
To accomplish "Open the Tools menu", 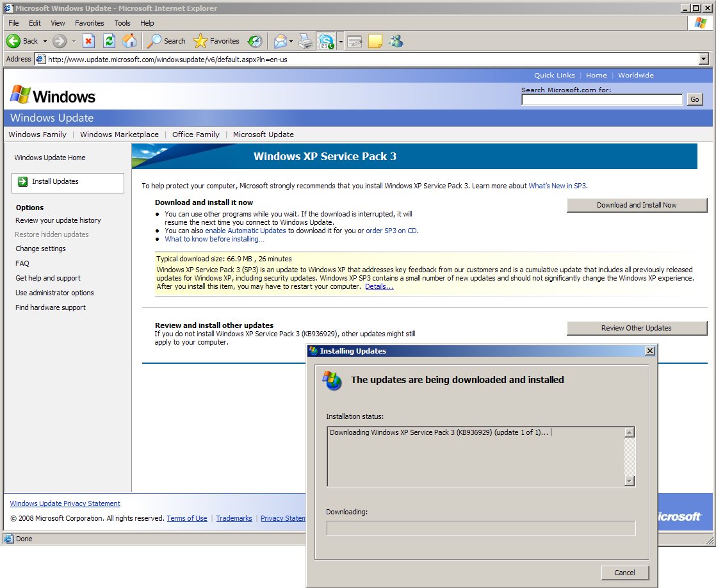I will (122, 23).
